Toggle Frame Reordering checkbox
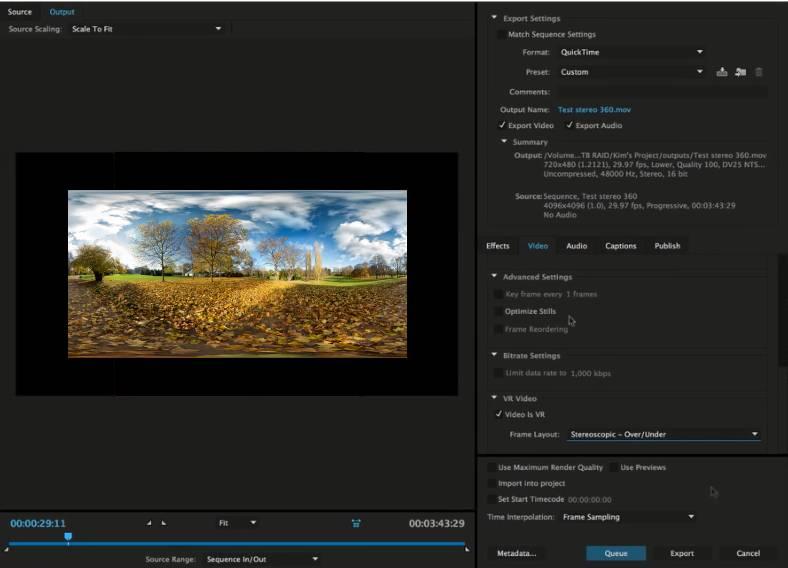The height and width of the screenshot is (568, 788). [x=498, y=329]
